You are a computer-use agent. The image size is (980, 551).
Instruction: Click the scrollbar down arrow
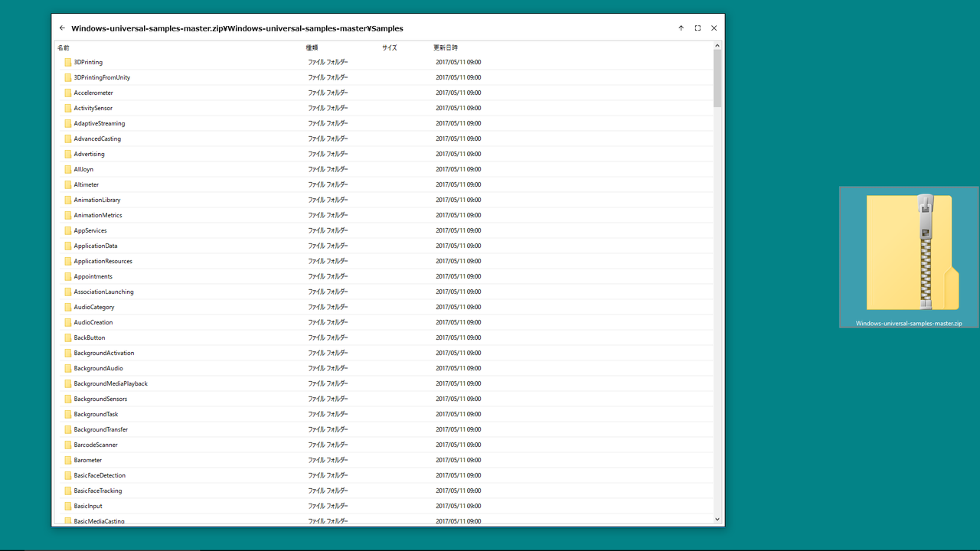(717, 520)
